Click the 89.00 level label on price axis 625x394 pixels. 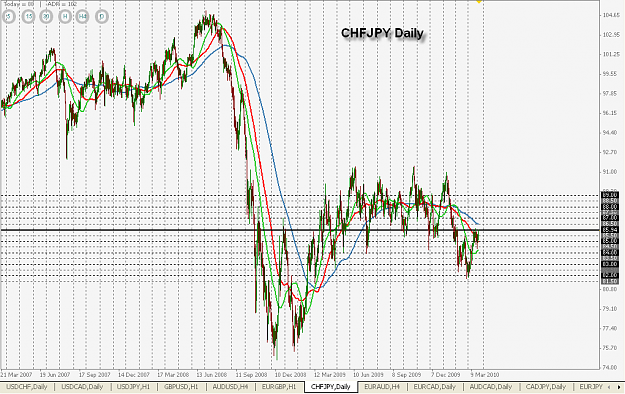(610, 195)
